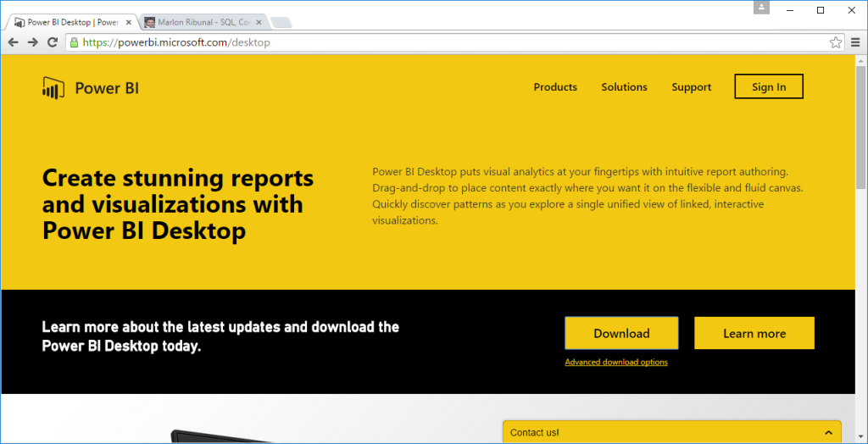
Task: Click the 'Create stunning reports' headline
Action: [178, 204]
